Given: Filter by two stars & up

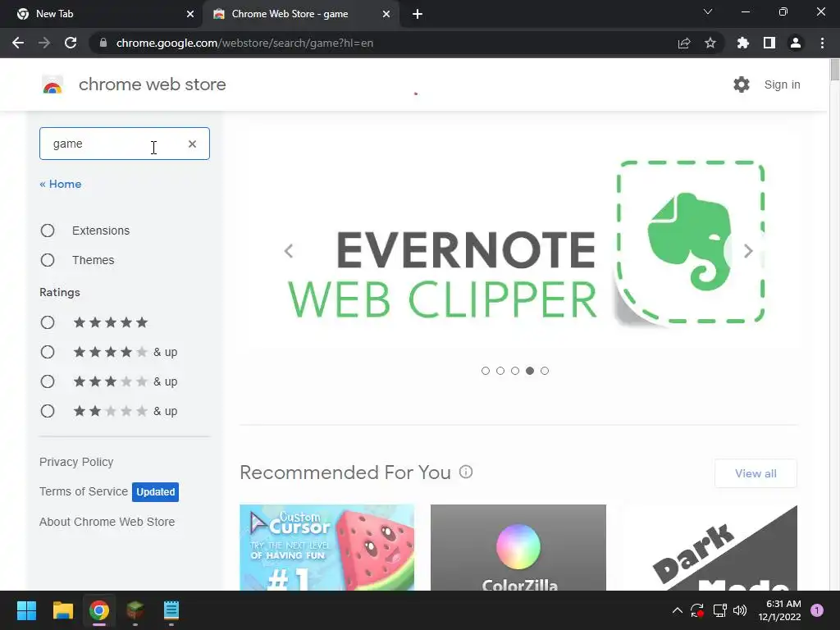Looking at the screenshot, I should point(48,411).
